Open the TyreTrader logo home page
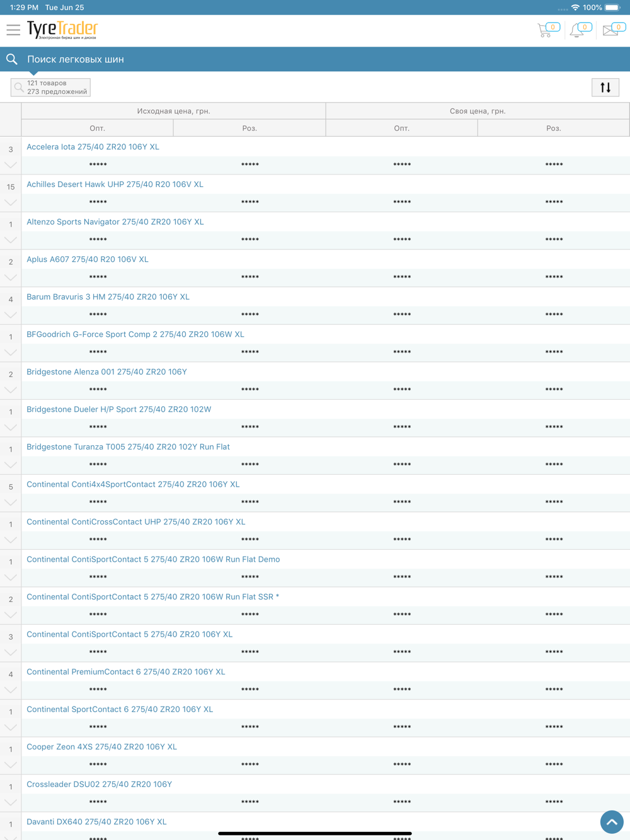Screen dimensions: 630x840 click(x=62, y=30)
